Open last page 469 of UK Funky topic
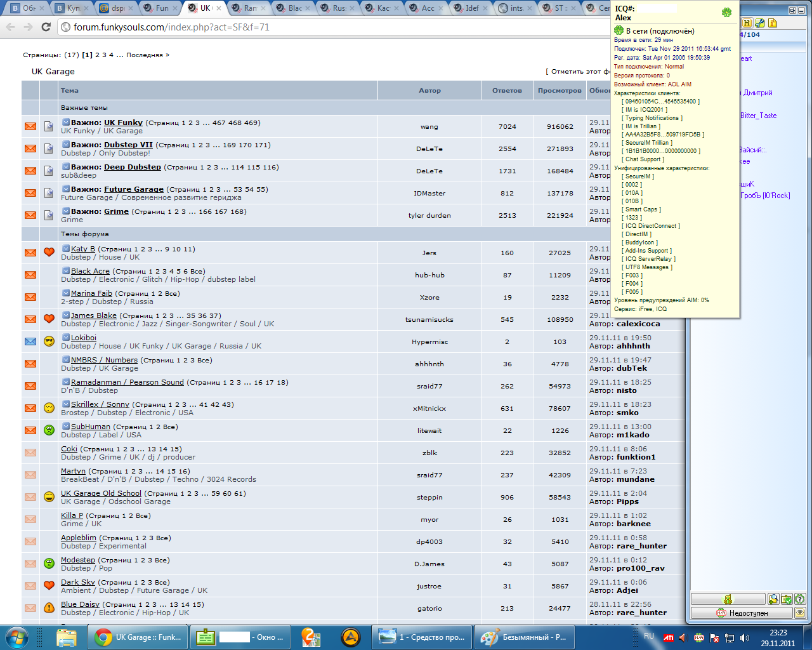Viewport: 812px width, 650px height. click(252, 123)
